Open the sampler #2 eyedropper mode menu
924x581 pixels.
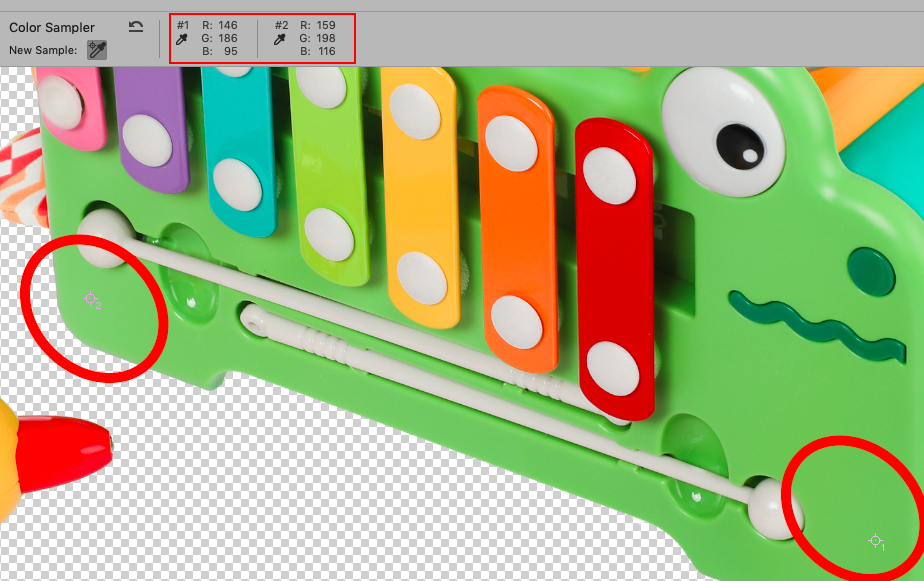(280, 39)
